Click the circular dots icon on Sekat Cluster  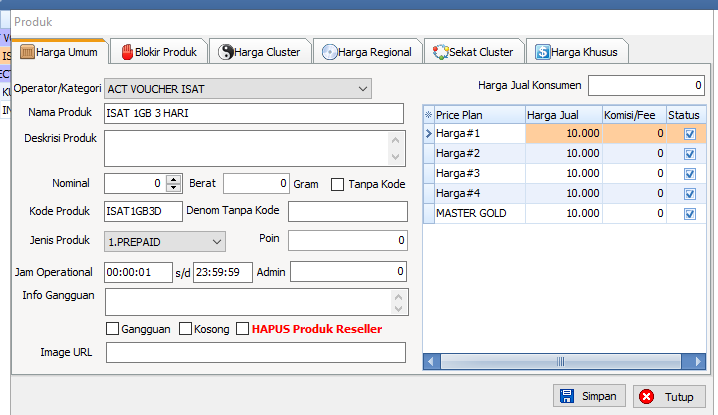[441, 52]
